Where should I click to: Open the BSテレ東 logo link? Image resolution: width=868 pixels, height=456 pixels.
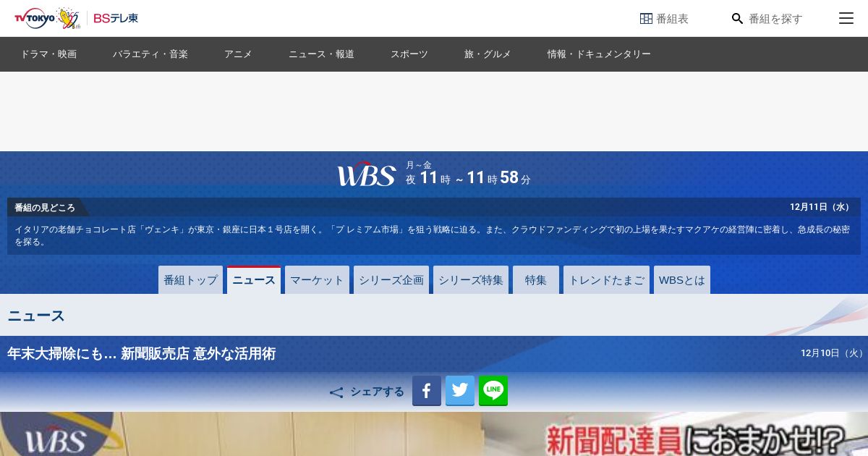pyautogui.click(x=116, y=18)
